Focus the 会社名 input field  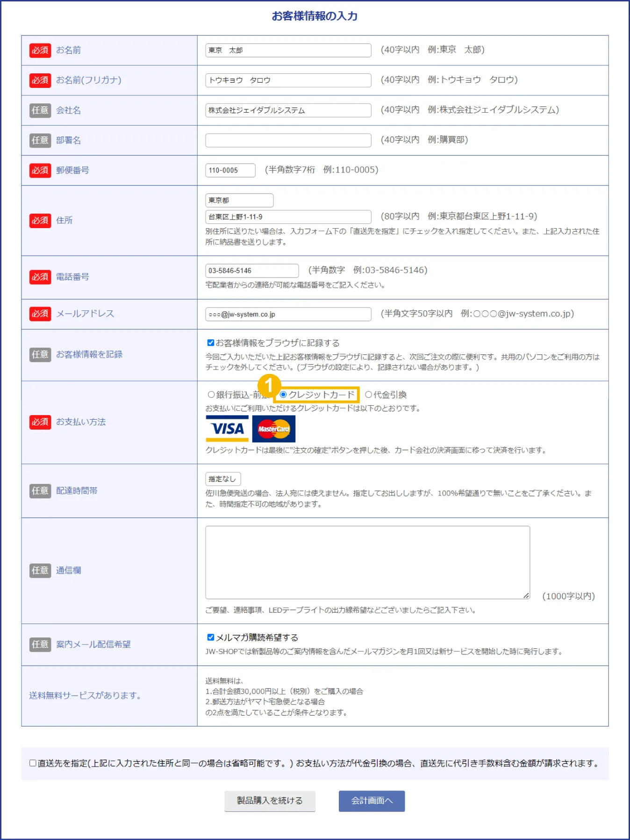coord(288,110)
